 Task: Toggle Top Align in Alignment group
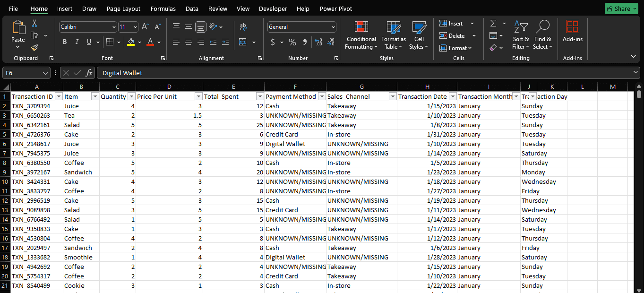click(176, 27)
